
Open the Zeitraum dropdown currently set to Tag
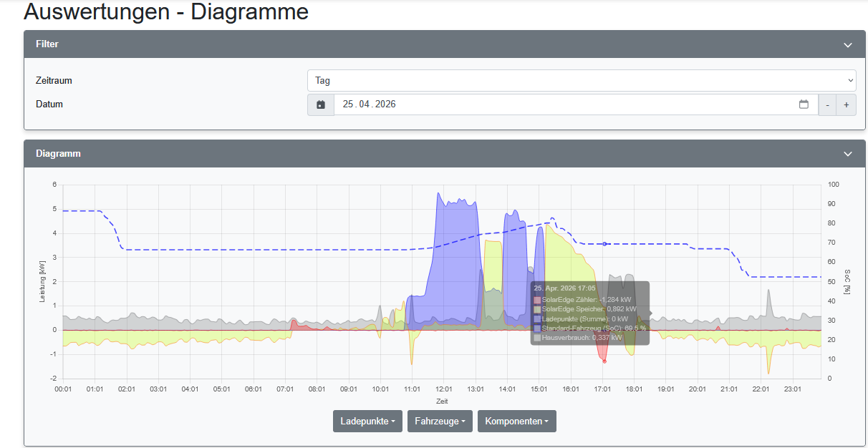582,80
